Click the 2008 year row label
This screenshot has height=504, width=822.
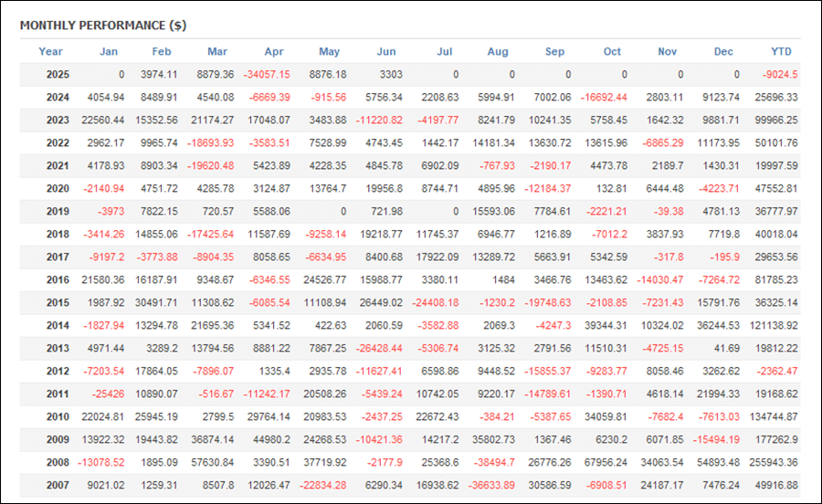click(58, 462)
